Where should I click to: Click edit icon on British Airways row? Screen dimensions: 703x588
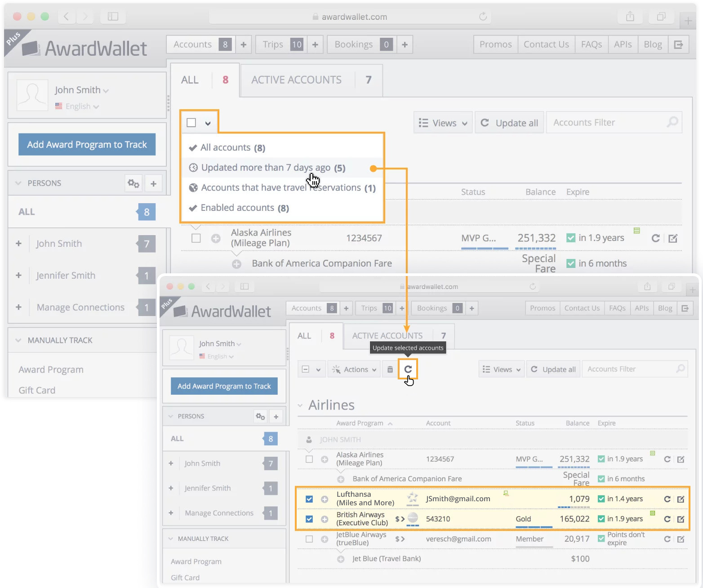tap(681, 519)
